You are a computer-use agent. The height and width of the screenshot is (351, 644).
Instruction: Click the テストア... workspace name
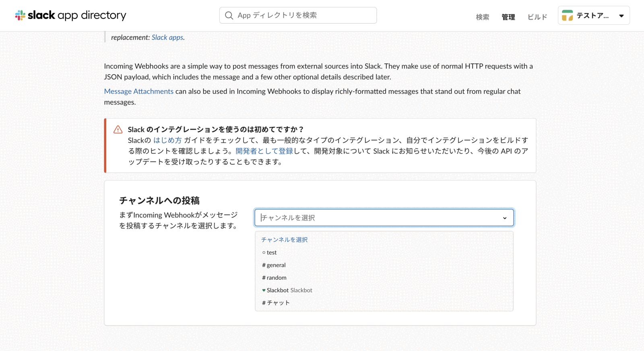tap(592, 16)
